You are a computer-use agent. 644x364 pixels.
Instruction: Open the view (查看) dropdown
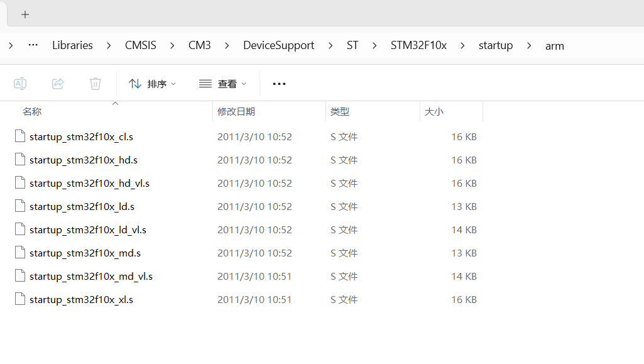tap(222, 84)
